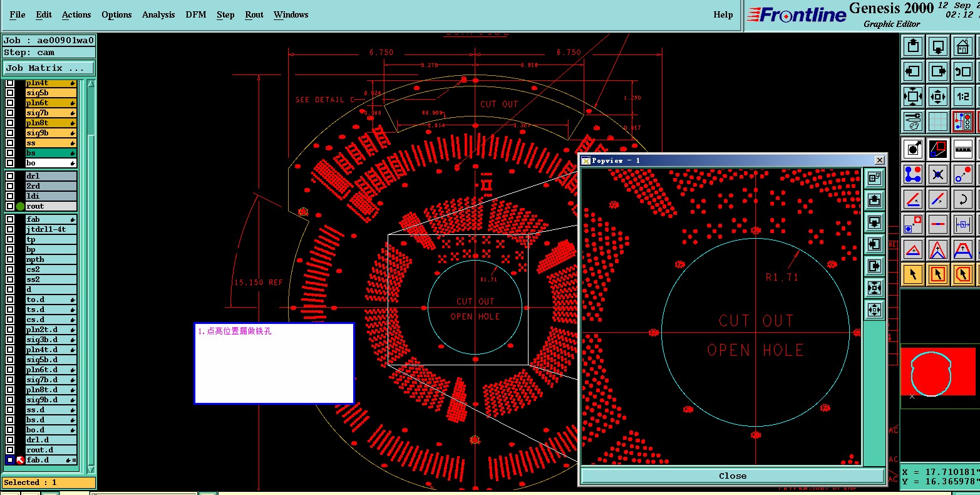Viewport: 980px width, 495px height.
Task: Return to the previous view in the main toolbar
Action: pos(962,71)
